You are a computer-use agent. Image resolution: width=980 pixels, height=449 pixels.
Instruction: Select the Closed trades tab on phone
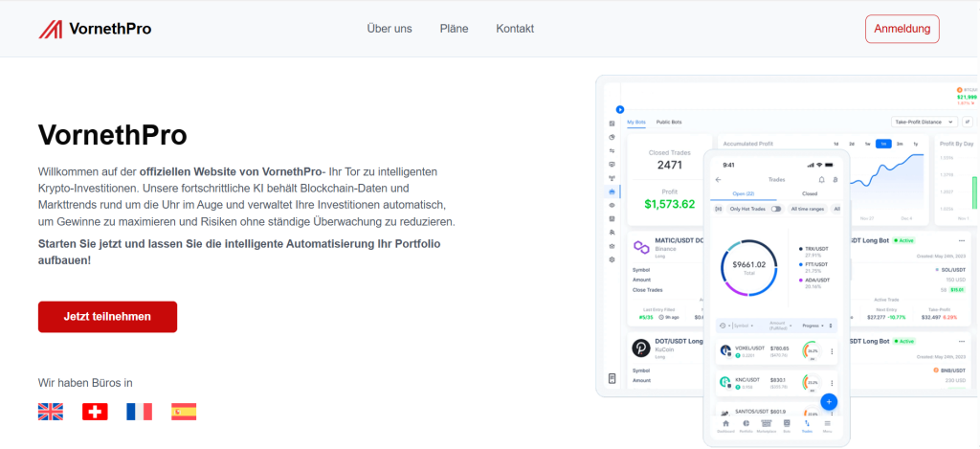click(810, 193)
